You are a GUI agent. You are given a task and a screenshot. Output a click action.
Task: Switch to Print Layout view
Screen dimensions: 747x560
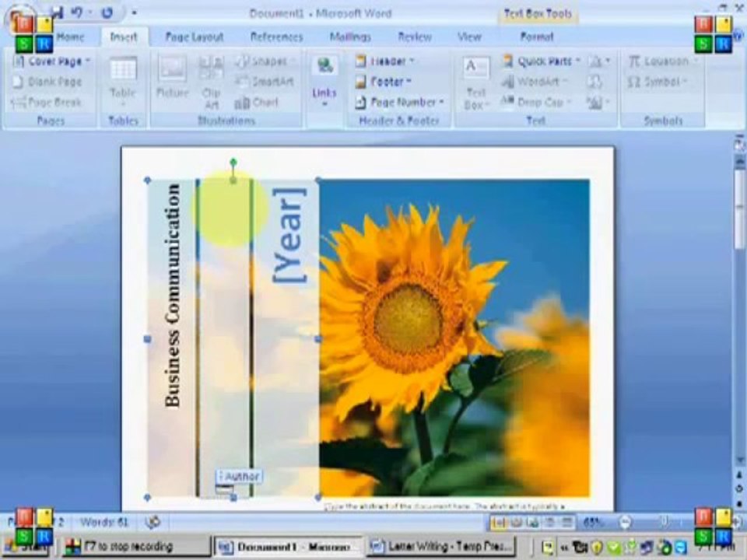tap(499, 523)
